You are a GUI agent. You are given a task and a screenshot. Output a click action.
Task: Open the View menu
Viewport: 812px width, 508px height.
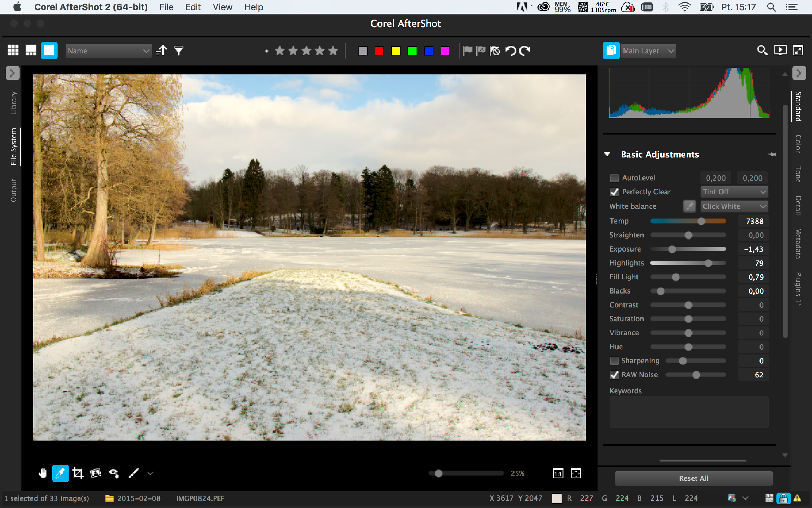coord(222,7)
